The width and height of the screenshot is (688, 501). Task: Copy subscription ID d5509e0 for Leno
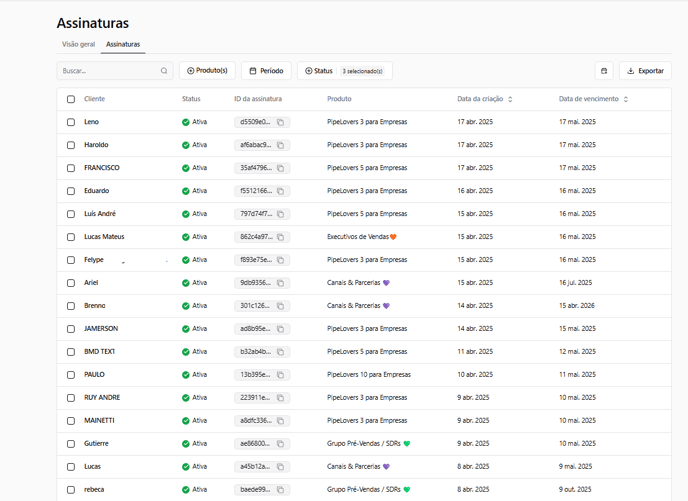pyautogui.click(x=280, y=122)
